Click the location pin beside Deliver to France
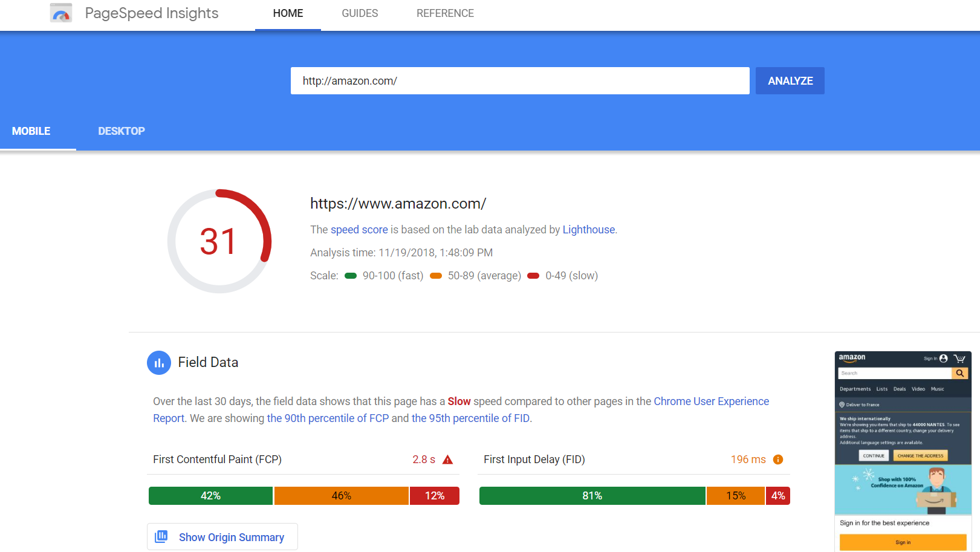 [x=842, y=404]
